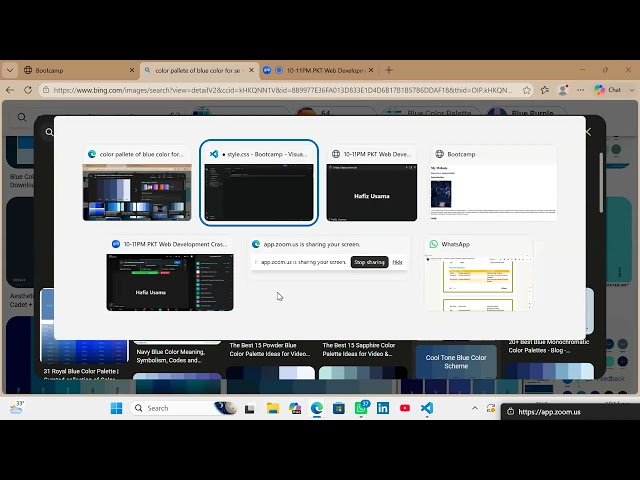The height and width of the screenshot is (480, 640).
Task: Launch Copilot app from the taskbar
Action: pyautogui.click(x=295, y=408)
